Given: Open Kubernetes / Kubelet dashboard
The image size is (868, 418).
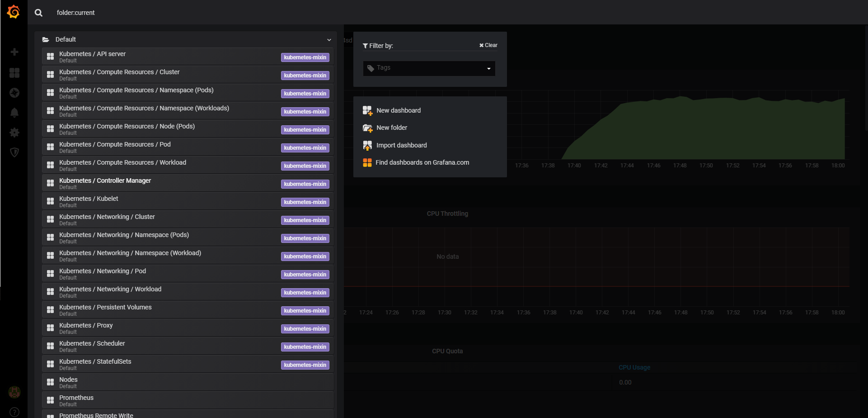Looking at the screenshot, I should [188, 201].
